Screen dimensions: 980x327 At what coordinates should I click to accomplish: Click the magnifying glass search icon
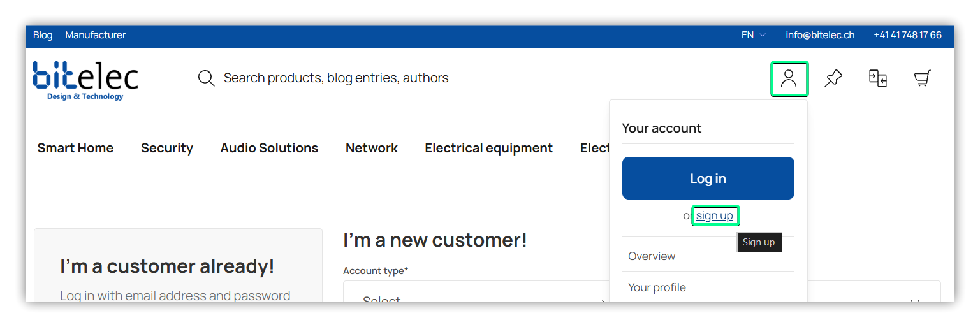(x=206, y=78)
